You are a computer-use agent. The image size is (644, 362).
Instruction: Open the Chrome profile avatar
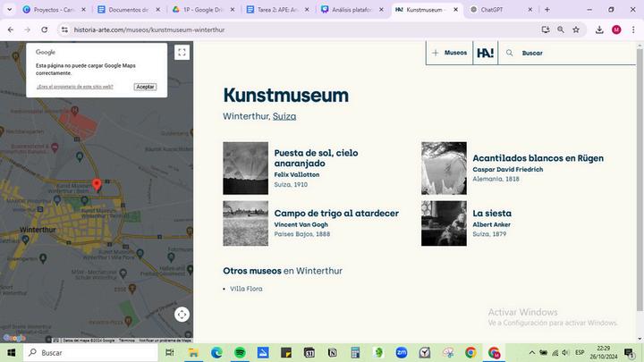click(x=616, y=29)
